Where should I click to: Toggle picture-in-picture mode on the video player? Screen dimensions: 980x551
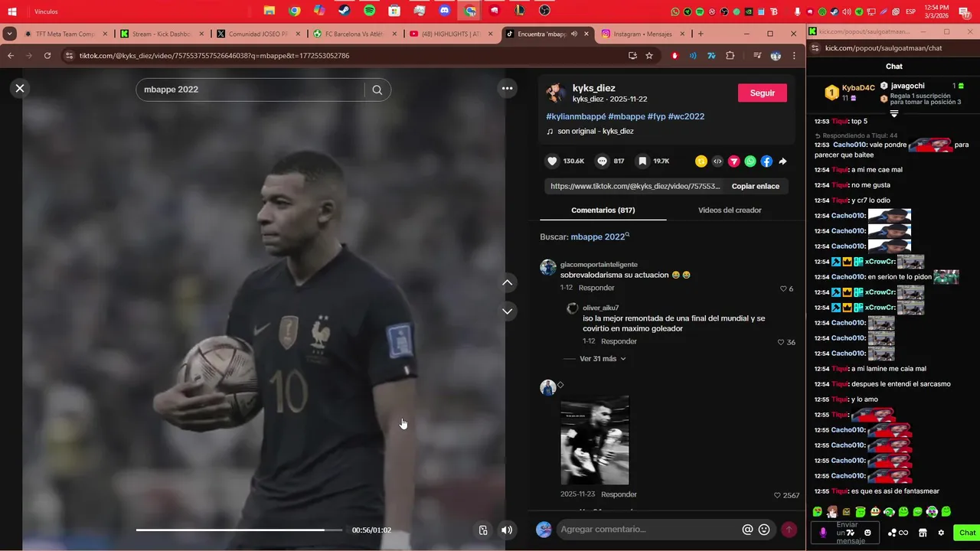tap(483, 530)
